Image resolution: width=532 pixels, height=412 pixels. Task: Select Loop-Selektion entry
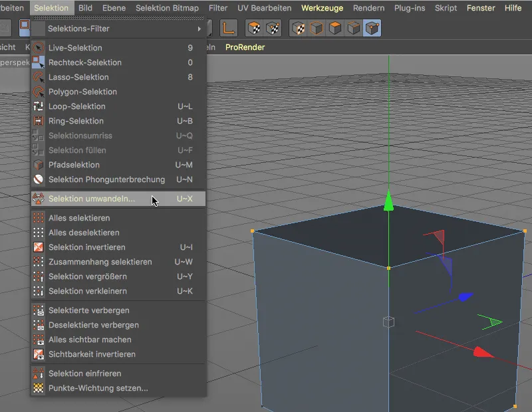click(118, 106)
